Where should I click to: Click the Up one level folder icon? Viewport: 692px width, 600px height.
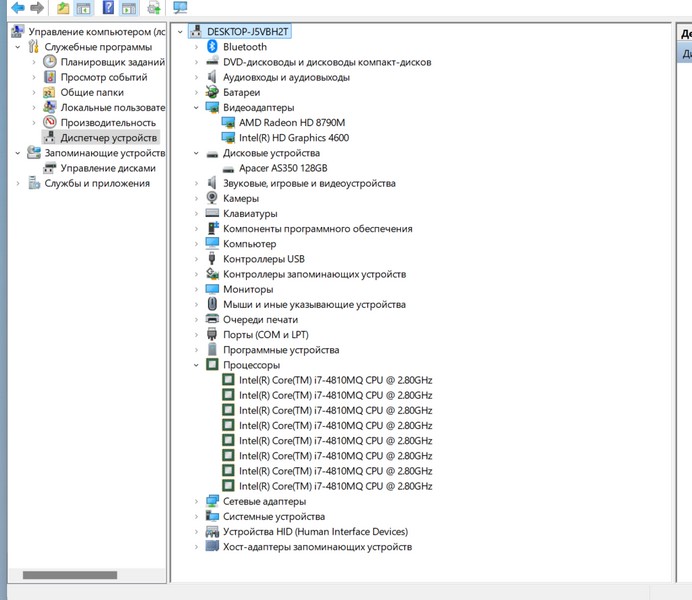coord(63,8)
